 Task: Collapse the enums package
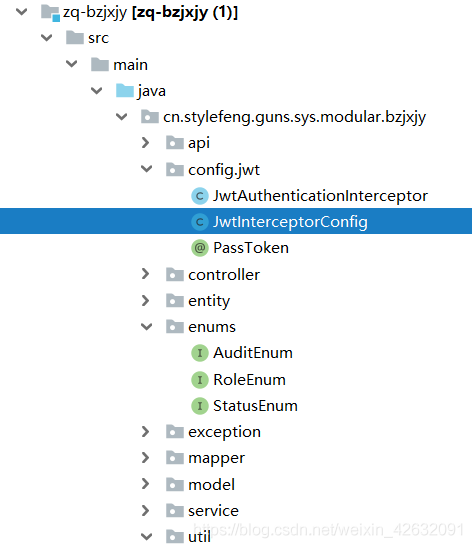click(x=146, y=327)
